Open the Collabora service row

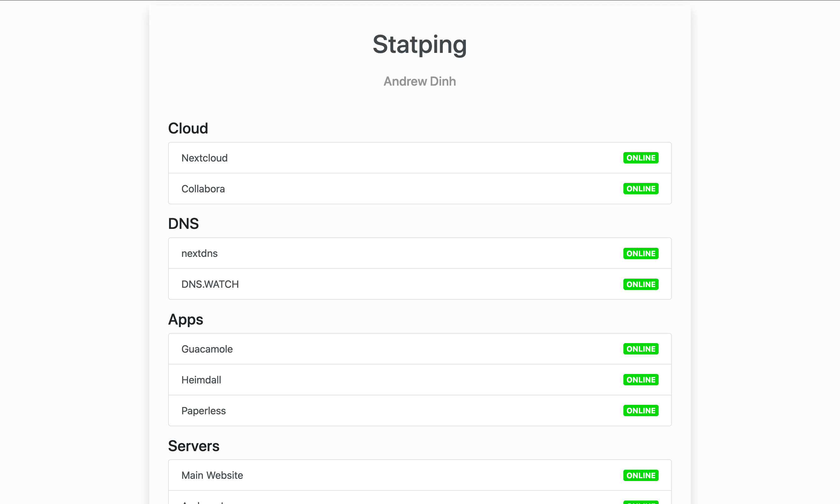(x=420, y=189)
